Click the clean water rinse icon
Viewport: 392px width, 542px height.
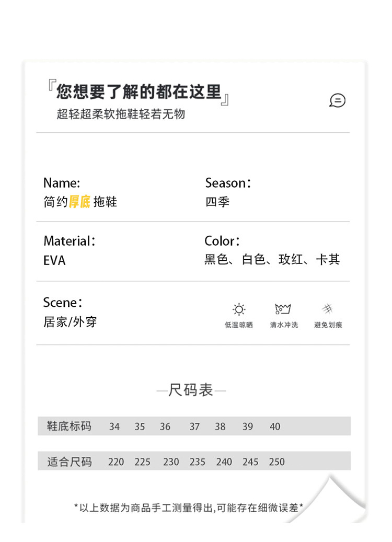[283, 309]
